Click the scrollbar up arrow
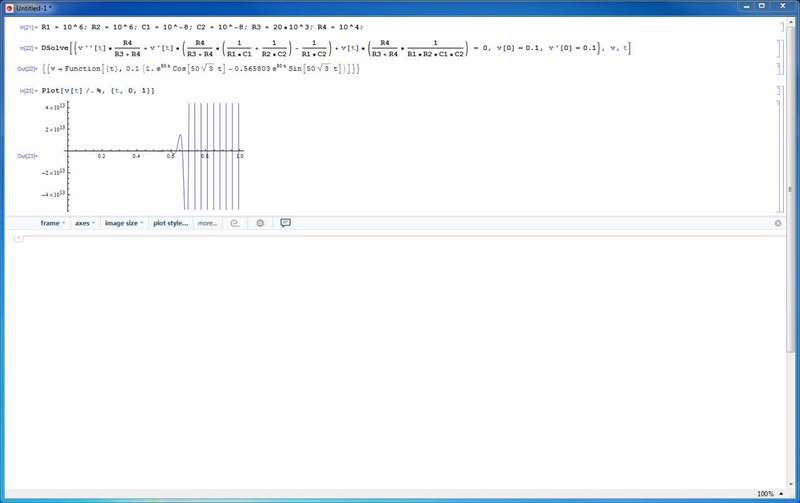Viewport: 800px width, 503px height. click(x=790, y=20)
